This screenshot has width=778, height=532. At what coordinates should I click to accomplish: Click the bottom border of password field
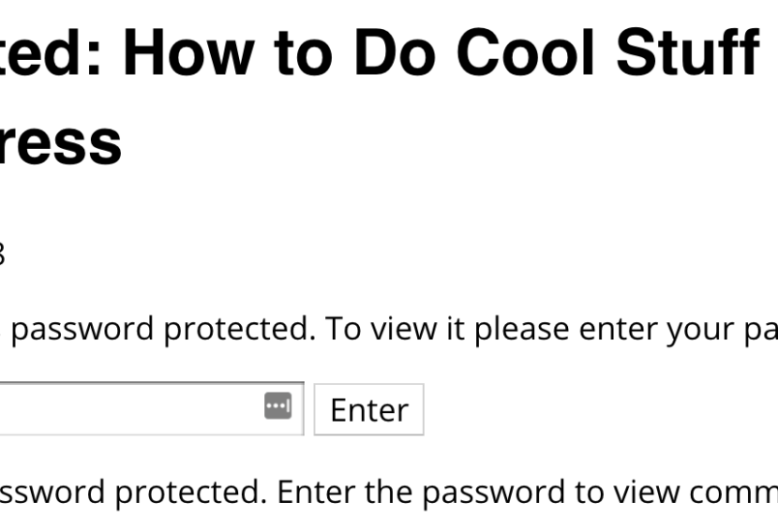pos(151,435)
